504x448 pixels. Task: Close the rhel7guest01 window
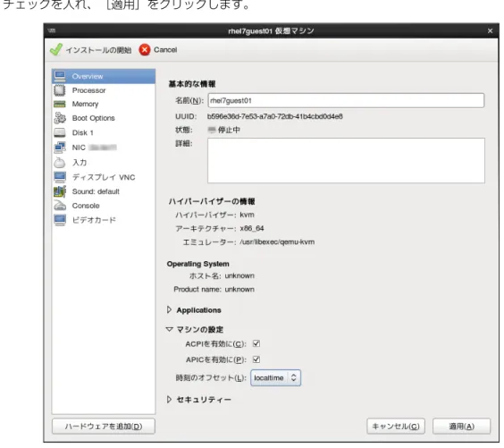coord(490,31)
